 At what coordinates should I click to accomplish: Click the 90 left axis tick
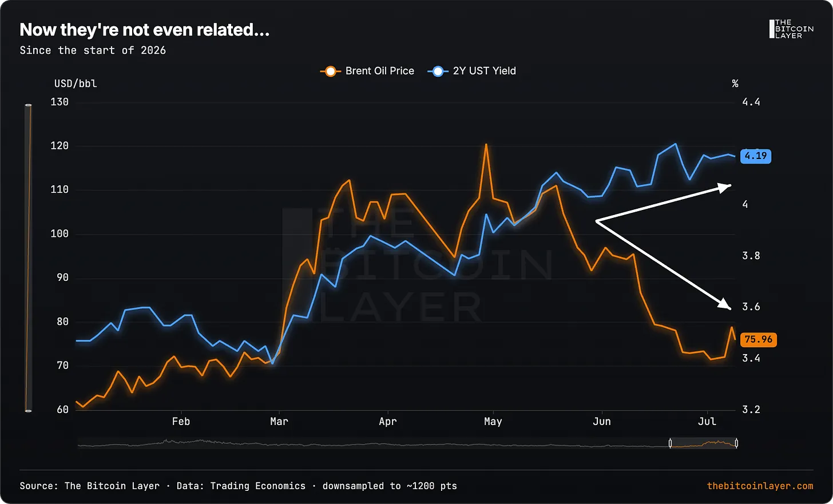pos(62,277)
